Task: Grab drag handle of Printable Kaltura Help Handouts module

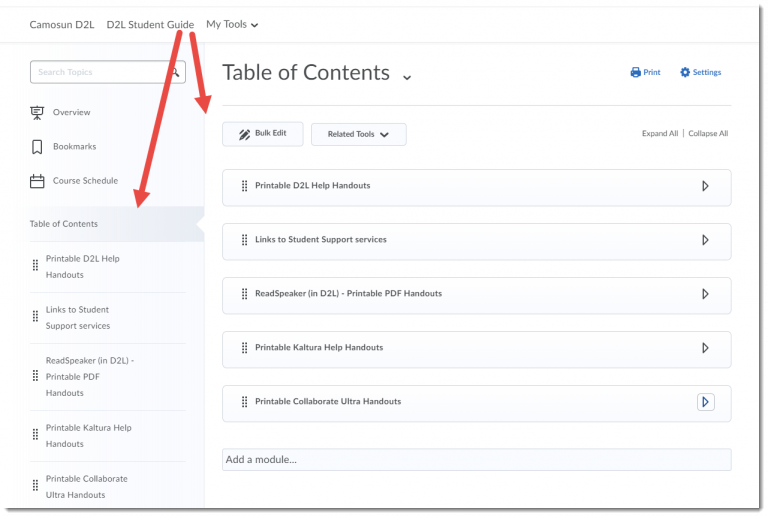Action: coord(244,348)
